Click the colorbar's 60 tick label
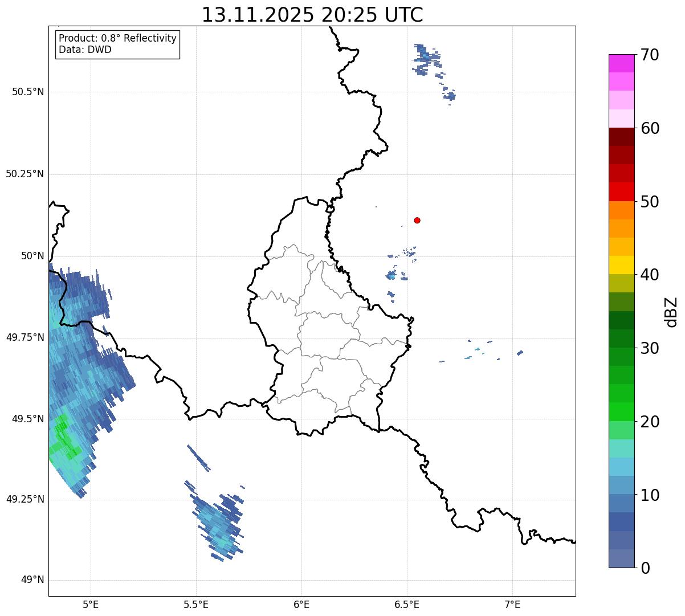685x616 pixels. [x=650, y=128]
